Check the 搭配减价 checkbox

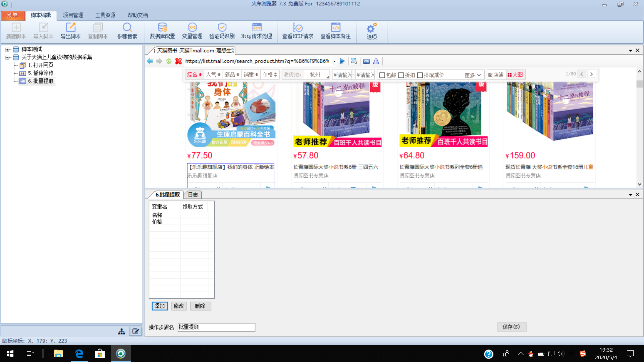tap(420, 75)
